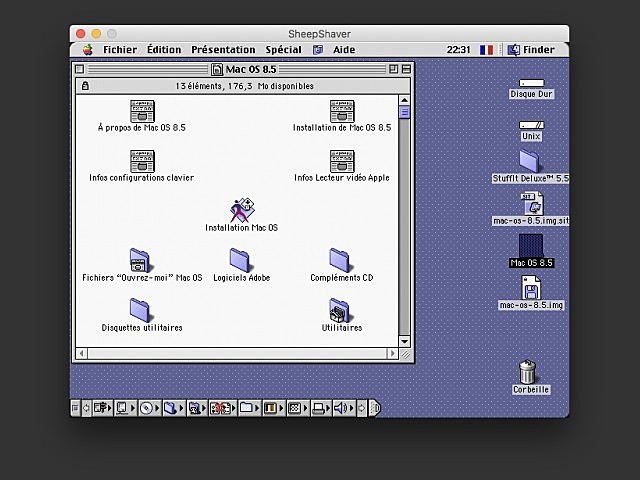
Task: Open the AppleTalk switch Control Strip module
Action: [102, 408]
